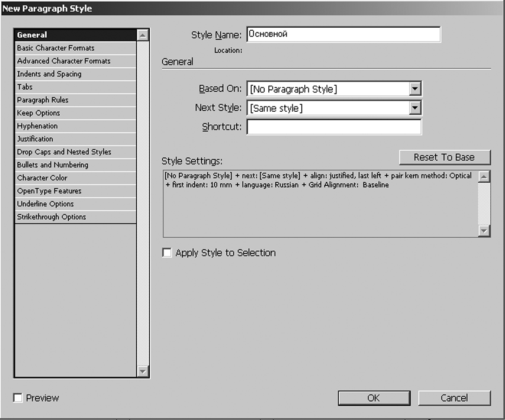Screen dimensions: 505x420
Task: Open Drop Caps and Nested Styles
Action: pyautogui.click(x=76, y=152)
